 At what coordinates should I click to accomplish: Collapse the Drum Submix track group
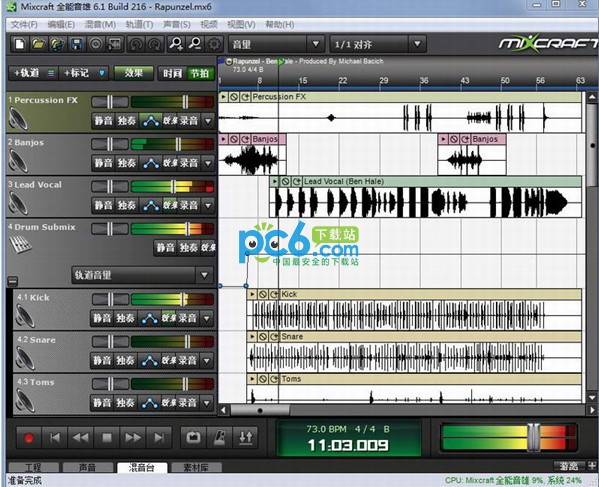(x=13, y=282)
